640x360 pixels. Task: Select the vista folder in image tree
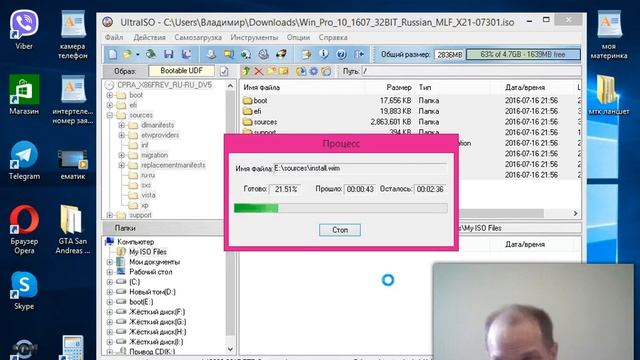click(x=148, y=195)
